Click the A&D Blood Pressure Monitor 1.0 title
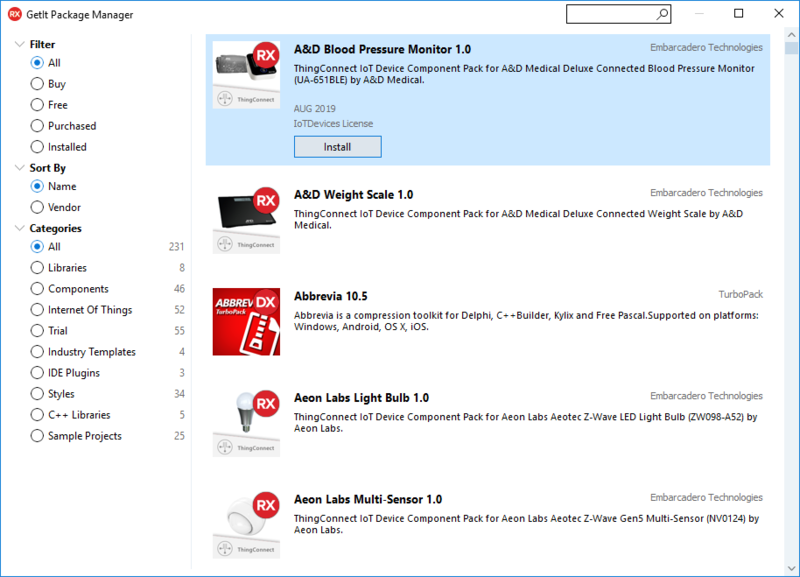The image size is (800, 577). [382, 49]
